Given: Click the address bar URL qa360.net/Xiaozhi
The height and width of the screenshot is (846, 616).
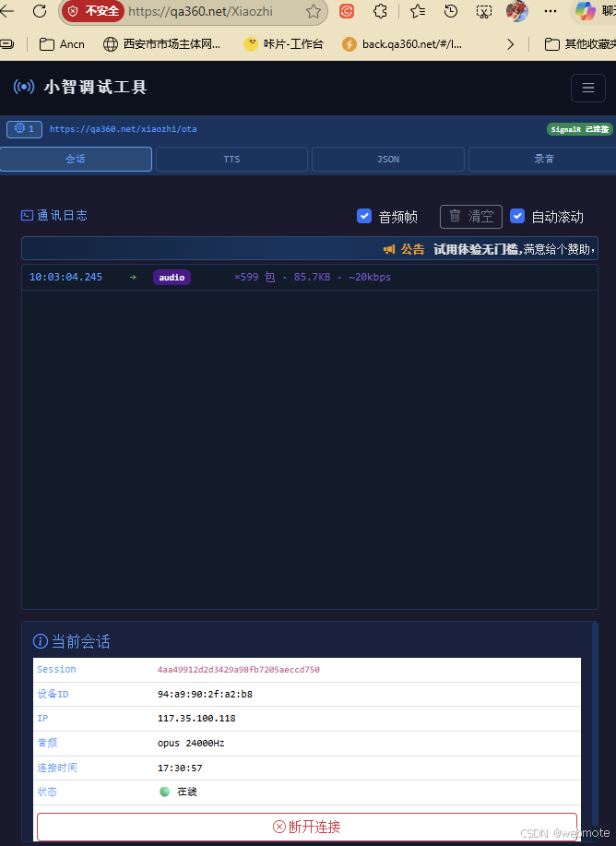Looking at the screenshot, I should click(201, 11).
